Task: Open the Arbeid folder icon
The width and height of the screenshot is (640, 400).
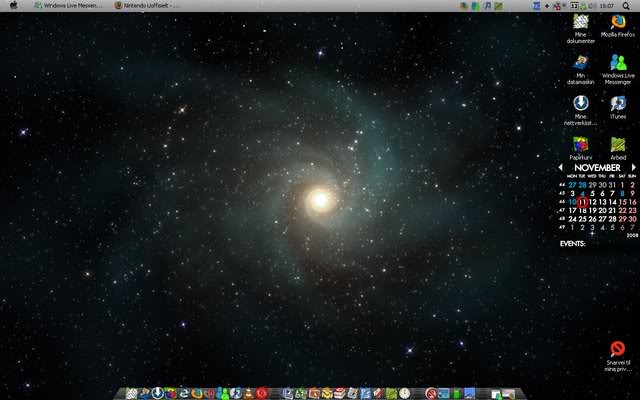Action: click(618, 145)
